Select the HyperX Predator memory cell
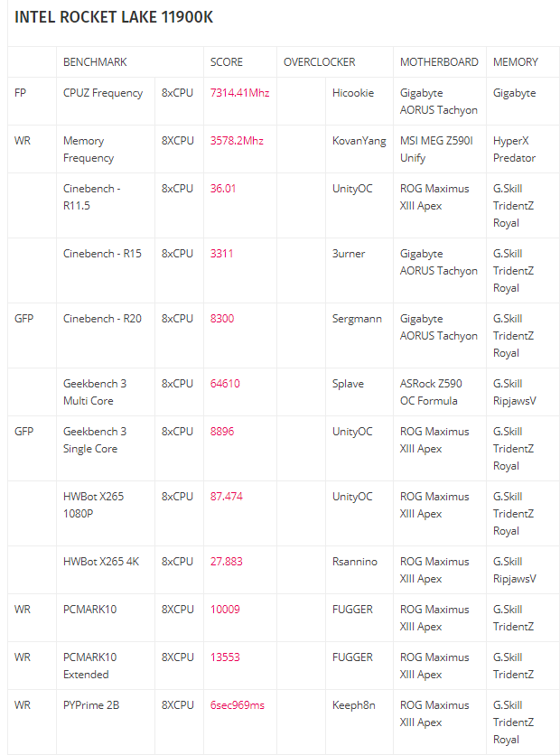 514,149
